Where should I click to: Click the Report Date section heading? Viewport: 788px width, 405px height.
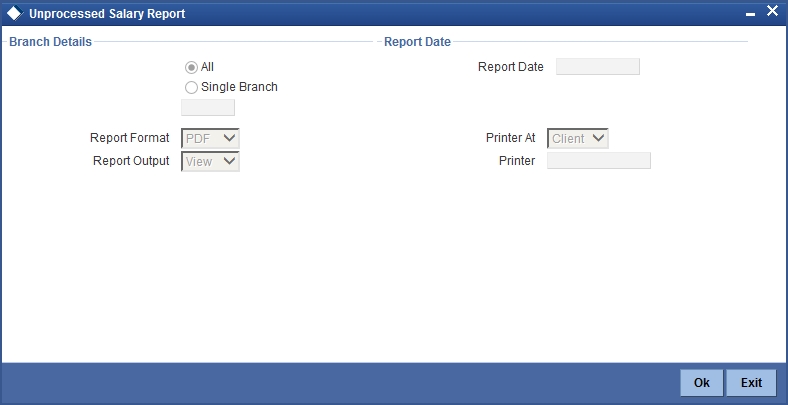(417, 42)
